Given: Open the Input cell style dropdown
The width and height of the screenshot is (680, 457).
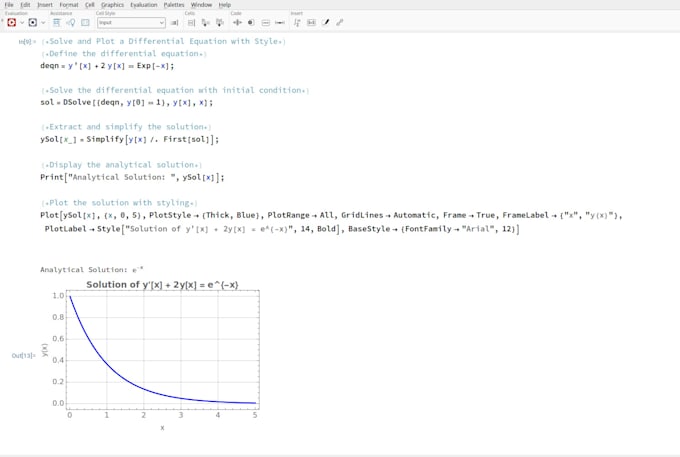Looking at the screenshot, I should pos(131,23).
